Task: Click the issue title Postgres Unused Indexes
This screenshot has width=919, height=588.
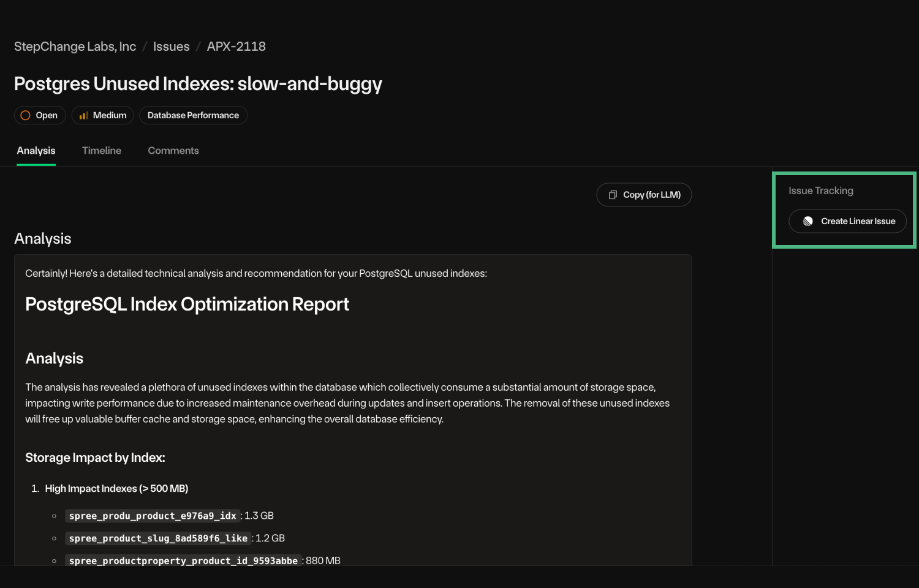Action: tap(198, 84)
